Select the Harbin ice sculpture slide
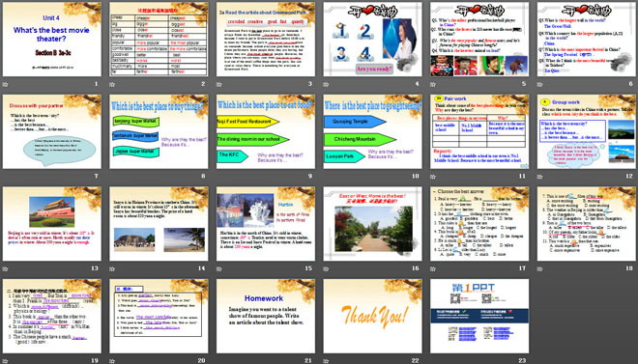This screenshot has width=638, height=364. tap(266, 224)
